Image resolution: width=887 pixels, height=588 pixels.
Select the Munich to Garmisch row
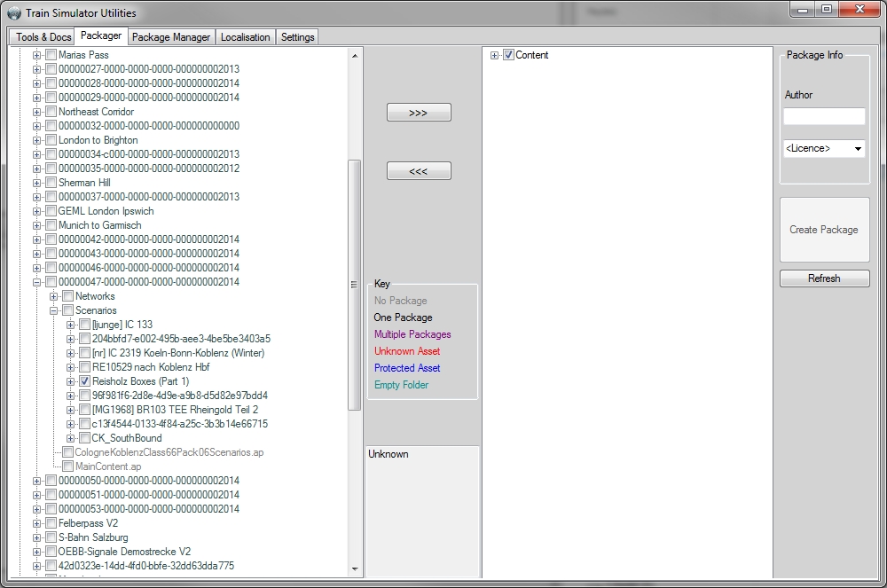[99, 225]
